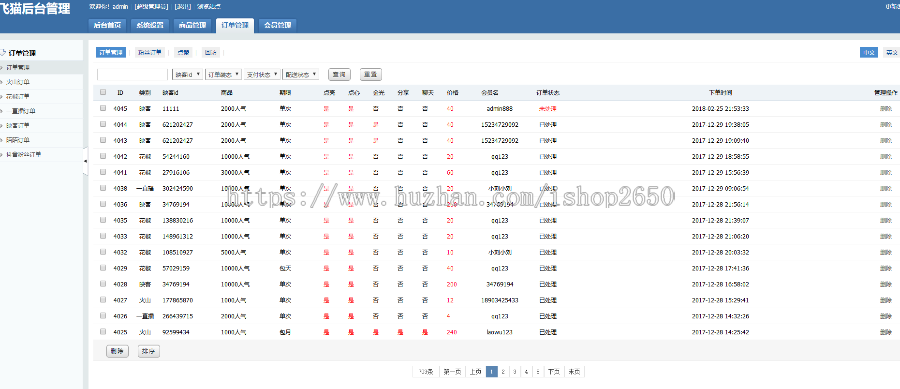This screenshot has height=389, width=900.
Task: Click 30000人气 in order 4041 row
Action: (234, 172)
